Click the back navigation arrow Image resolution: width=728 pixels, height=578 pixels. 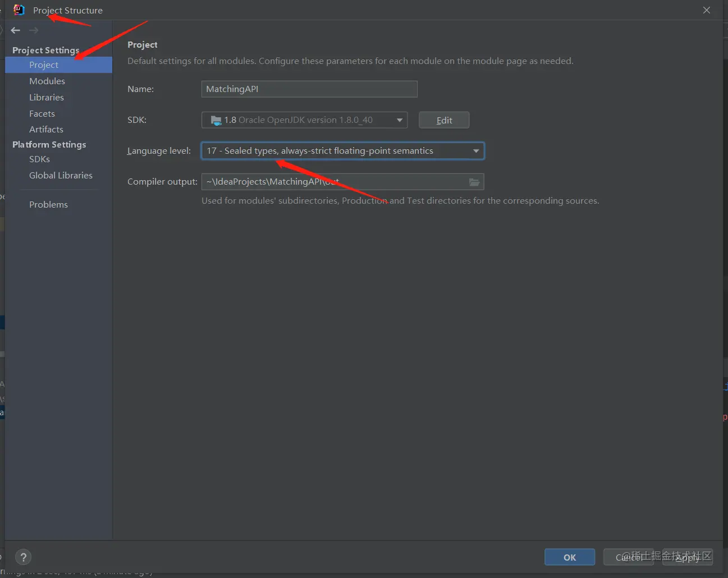pyautogui.click(x=15, y=30)
